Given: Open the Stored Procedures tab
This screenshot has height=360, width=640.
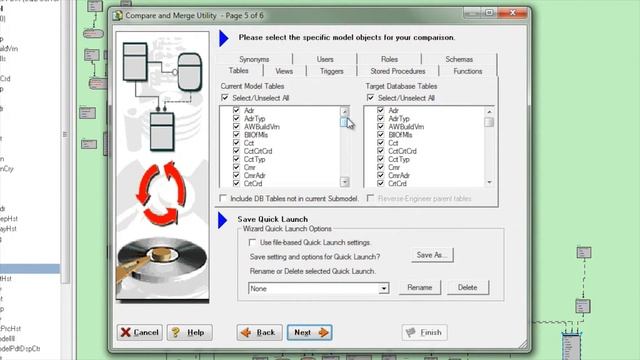Looking at the screenshot, I should [x=398, y=71].
